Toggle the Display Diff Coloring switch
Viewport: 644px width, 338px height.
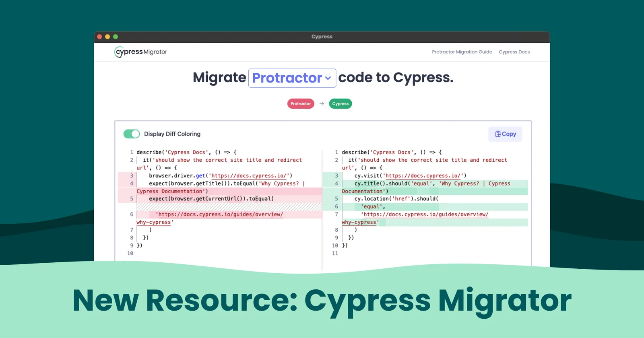[132, 134]
